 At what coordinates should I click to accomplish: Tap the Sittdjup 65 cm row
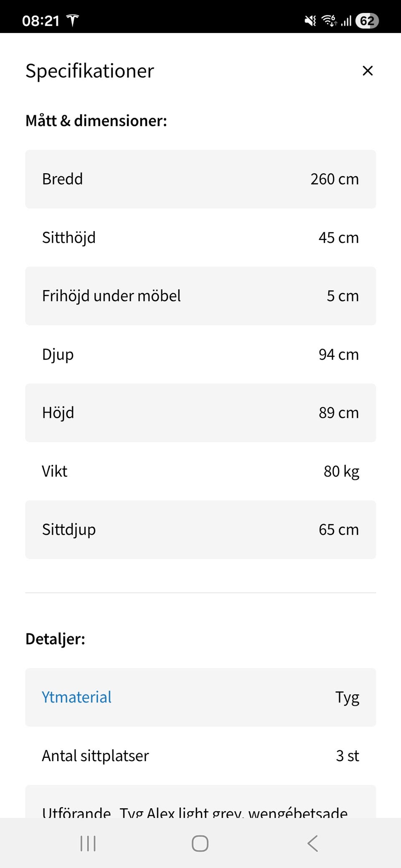coord(200,530)
